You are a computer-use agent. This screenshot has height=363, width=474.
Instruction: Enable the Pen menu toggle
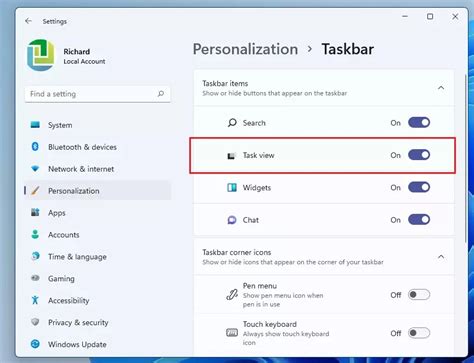tap(419, 295)
